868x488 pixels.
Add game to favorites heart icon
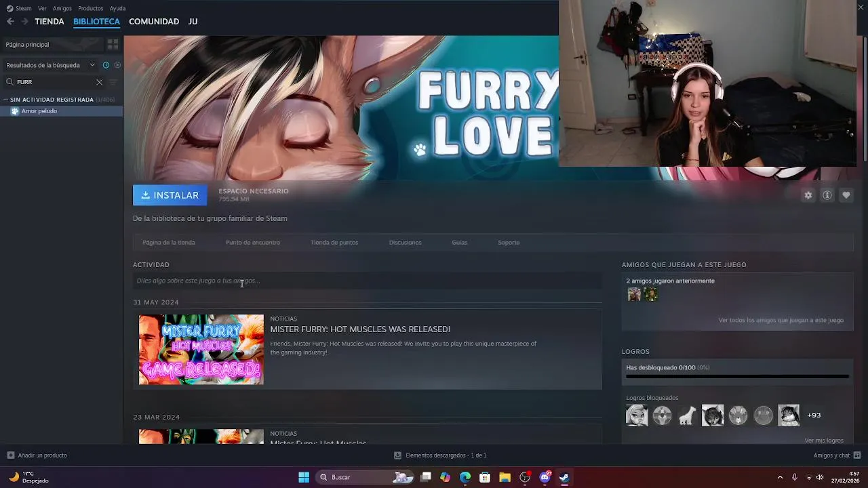[x=846, y=195]
